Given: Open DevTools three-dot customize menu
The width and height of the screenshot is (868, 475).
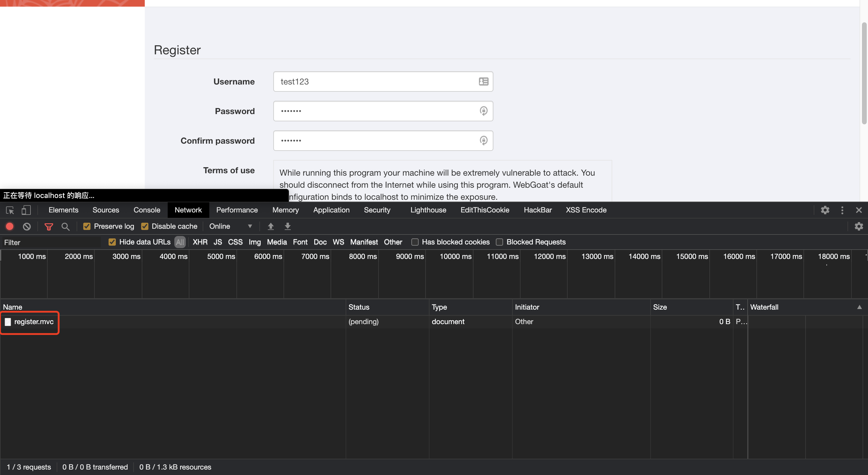Looking at the screenshot, I should pos(842,210).
